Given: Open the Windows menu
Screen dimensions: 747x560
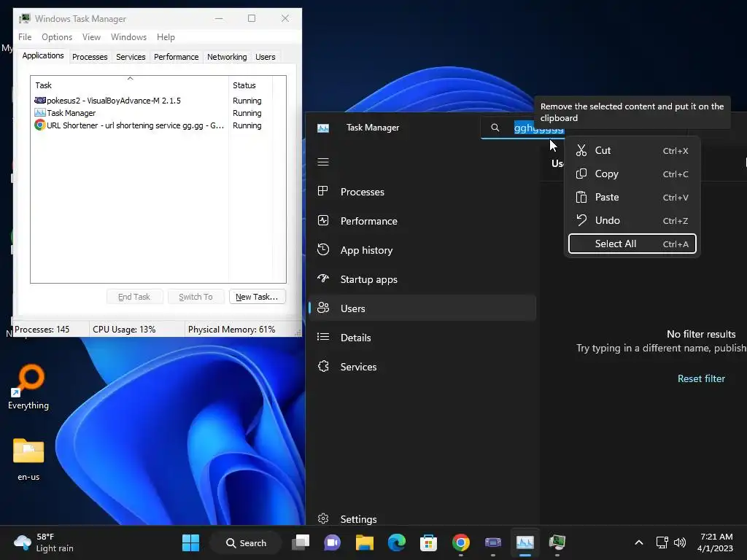Looking at the screenshot, I should (128, 36).
